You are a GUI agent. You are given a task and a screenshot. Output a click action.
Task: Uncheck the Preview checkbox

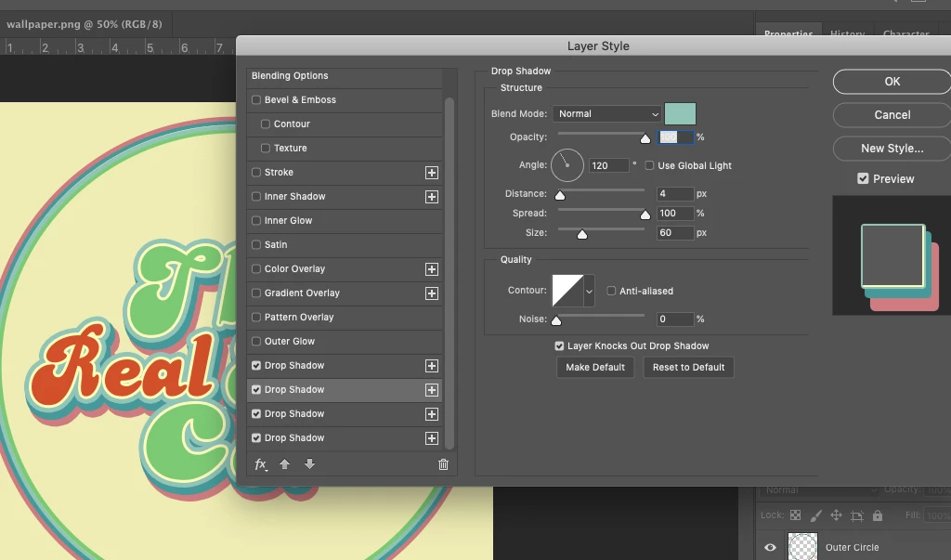863,178
